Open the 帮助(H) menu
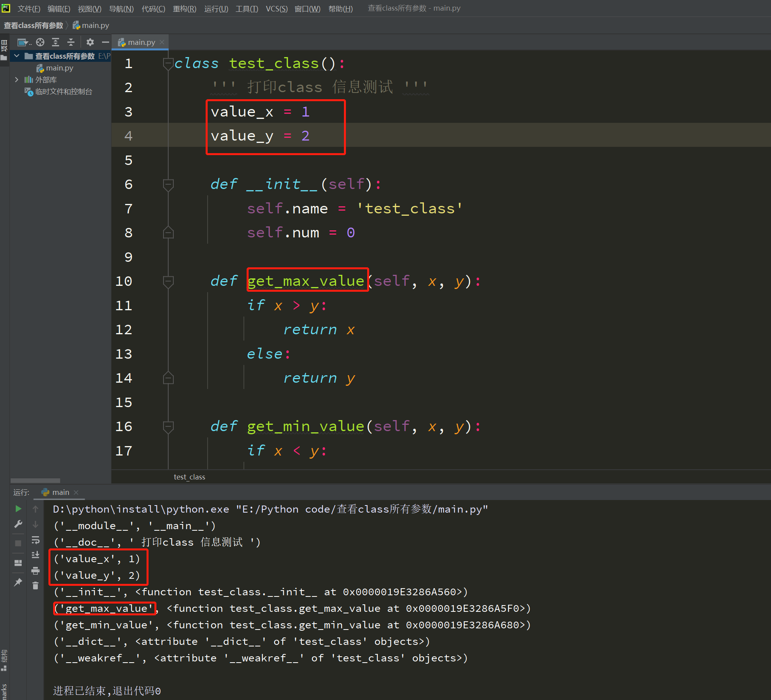The image size is (771, 700). (x=340, y=9)
